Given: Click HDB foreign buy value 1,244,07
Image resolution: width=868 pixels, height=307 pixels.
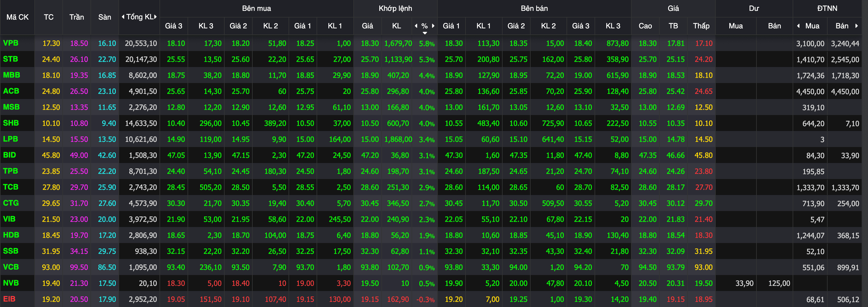Looking at the screenshot, I should click(x=810, y=235).
